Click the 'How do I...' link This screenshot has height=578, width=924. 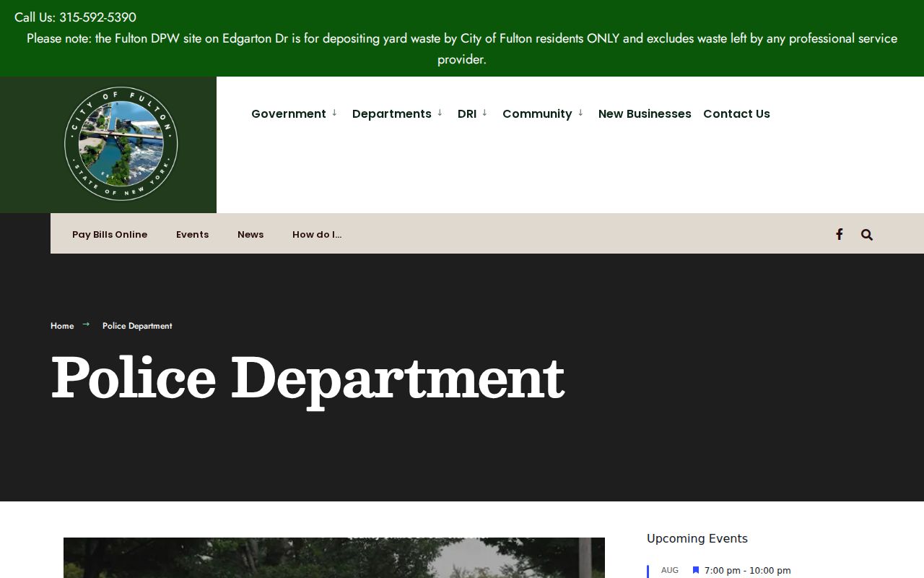(x=317, y=234)
